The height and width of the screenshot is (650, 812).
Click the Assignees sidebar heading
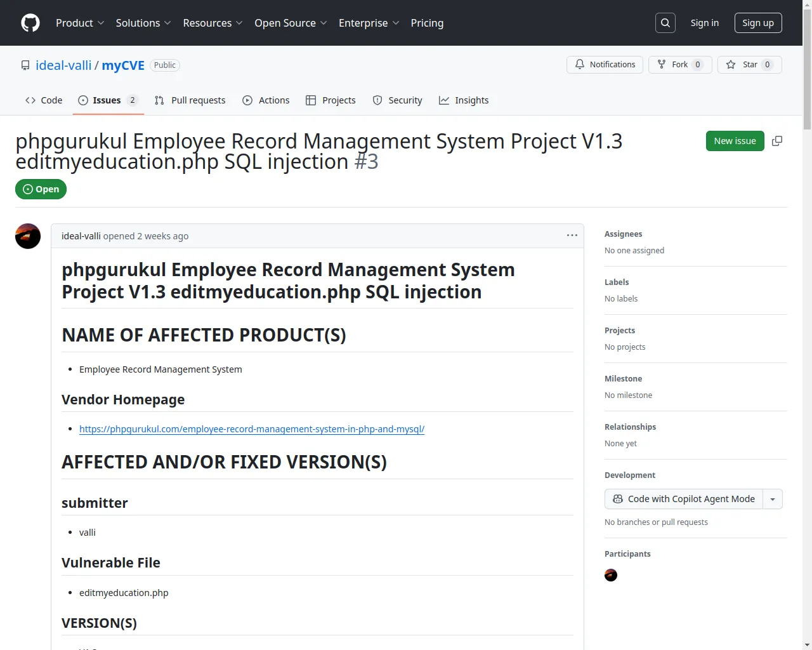tap(623, 234)
